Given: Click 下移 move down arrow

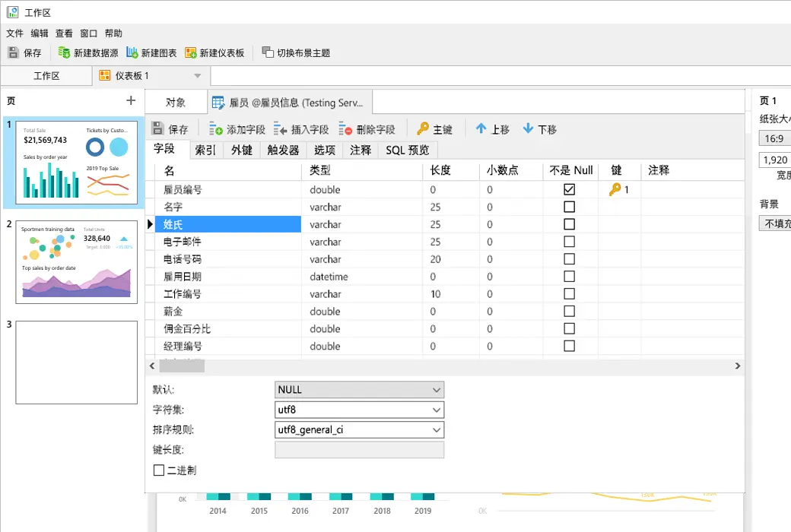Looking at the screenshot, I should (x=528, y=128).
